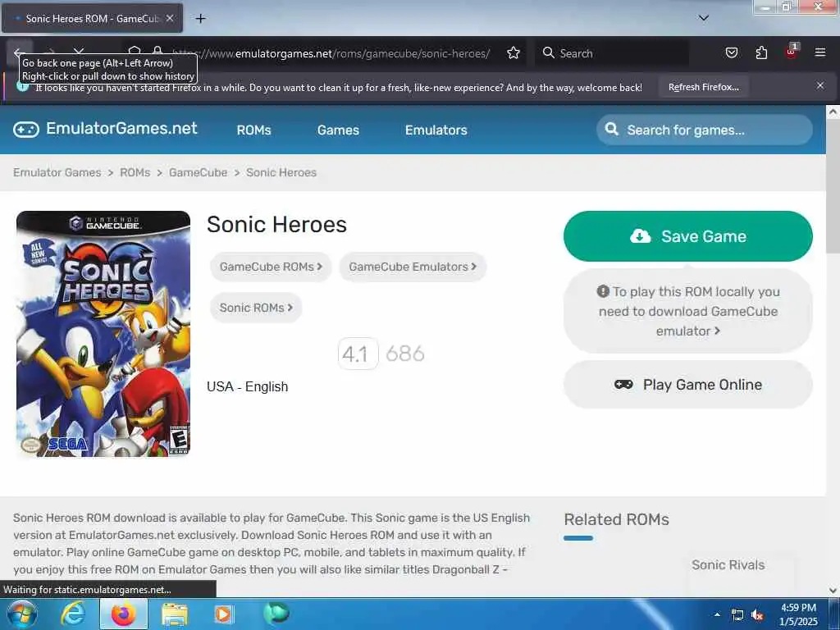Open the network tray icon
Screen dimensions: 840x630
(x=737, y=615)
